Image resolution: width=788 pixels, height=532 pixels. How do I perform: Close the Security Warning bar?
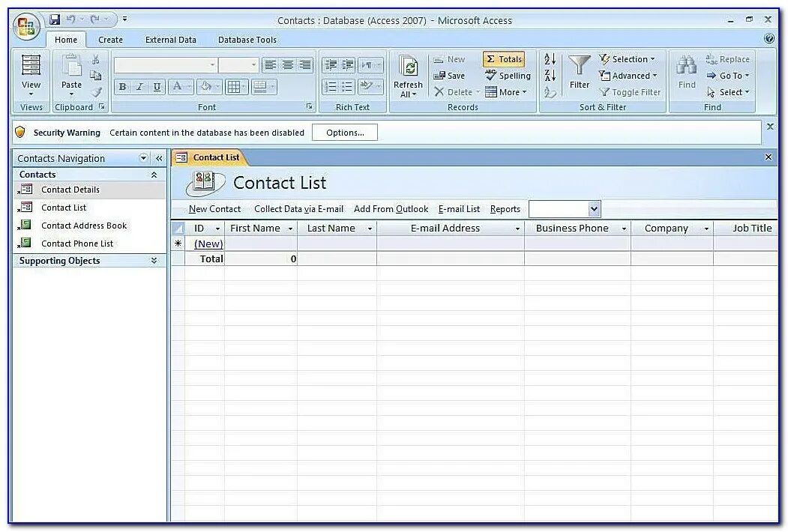click(770, 127)
